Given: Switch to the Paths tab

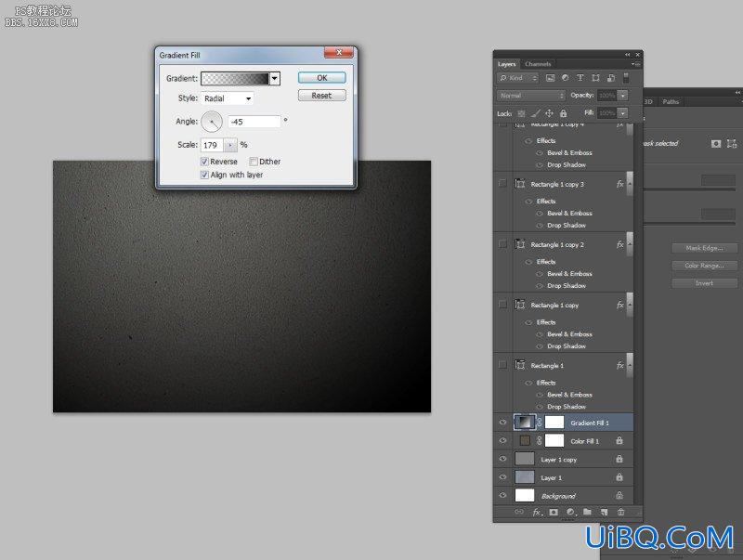Looking at the screenshot, I should point(671,101).
